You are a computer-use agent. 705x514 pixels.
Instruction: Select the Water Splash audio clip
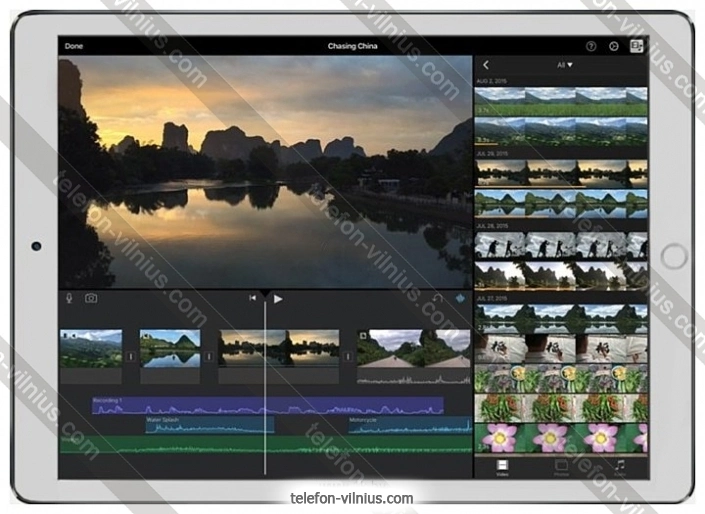click(x=210, y=424)
